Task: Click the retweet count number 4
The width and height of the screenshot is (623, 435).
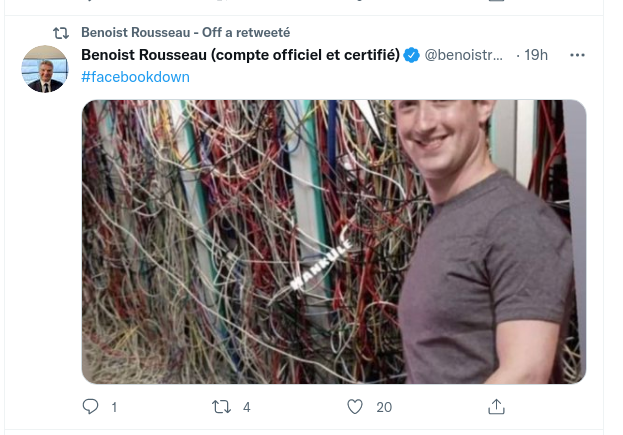Action: (246, 407)
